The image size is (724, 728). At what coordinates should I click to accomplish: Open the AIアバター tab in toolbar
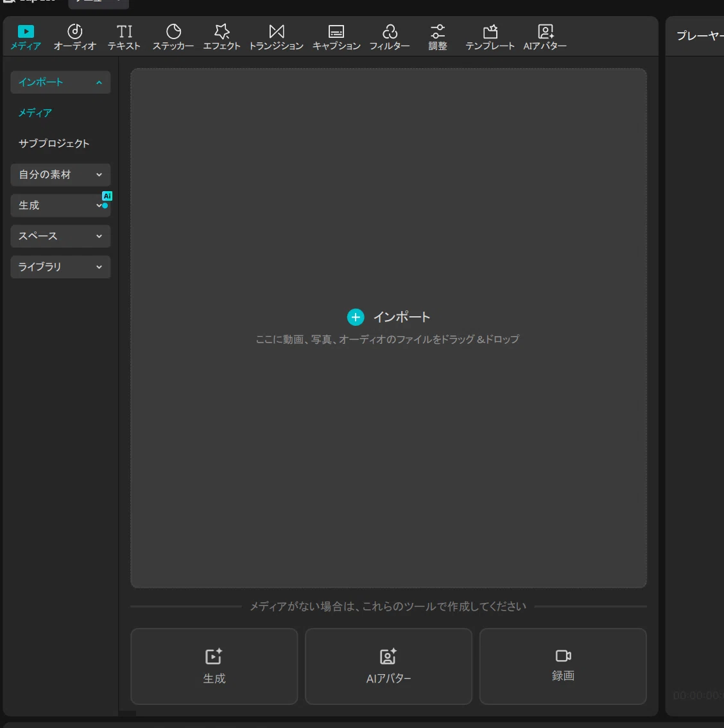545,37
